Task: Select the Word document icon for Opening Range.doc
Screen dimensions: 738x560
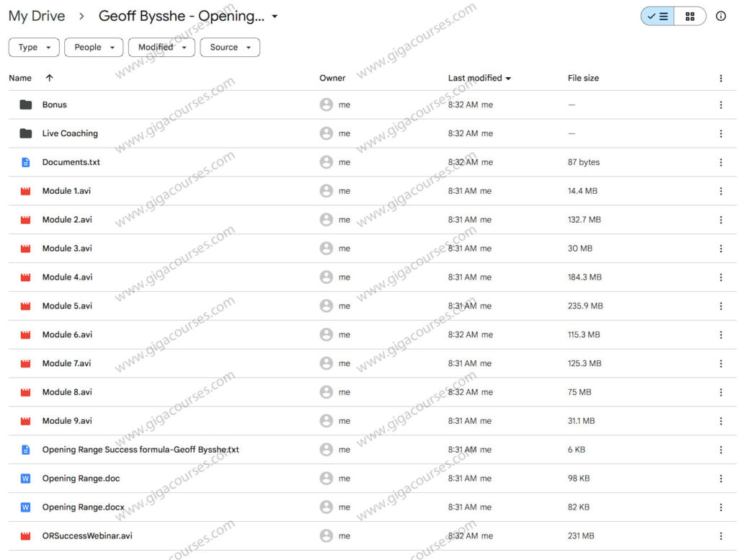Action: click(25, 478)
